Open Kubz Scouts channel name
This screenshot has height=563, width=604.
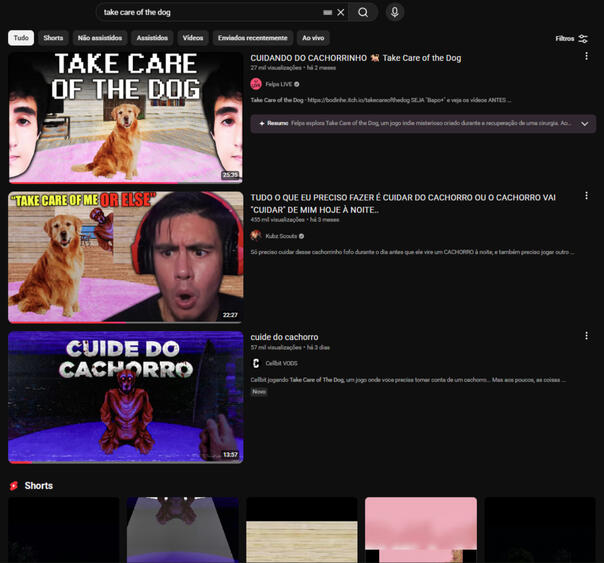pos(281,236)
